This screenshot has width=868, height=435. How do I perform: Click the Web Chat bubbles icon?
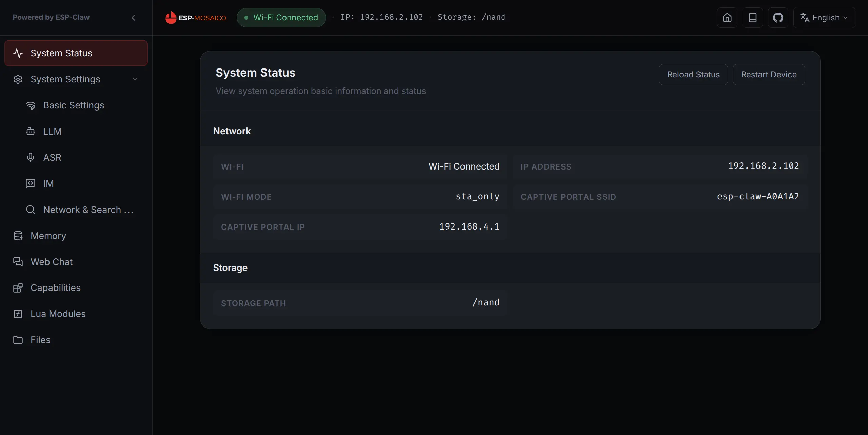pyautogui.click(x=18, y=262)
